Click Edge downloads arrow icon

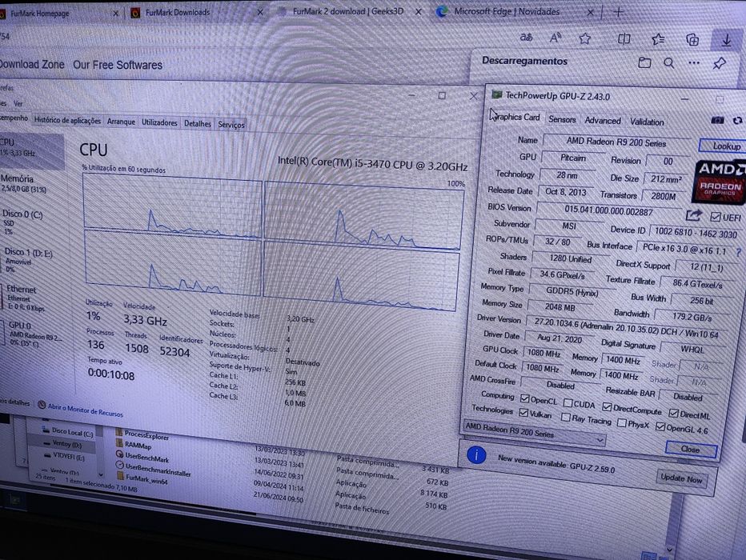[x=726, y=41]
